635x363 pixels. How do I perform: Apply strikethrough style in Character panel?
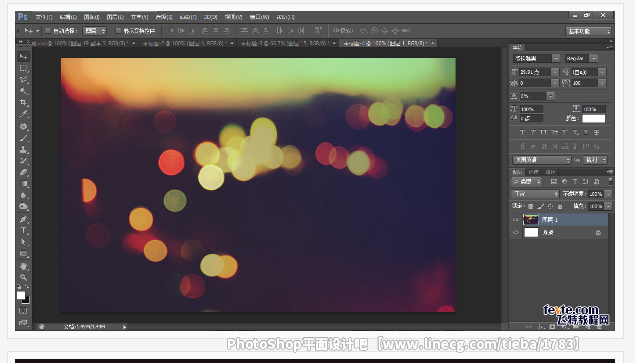[x=596, y=132]
